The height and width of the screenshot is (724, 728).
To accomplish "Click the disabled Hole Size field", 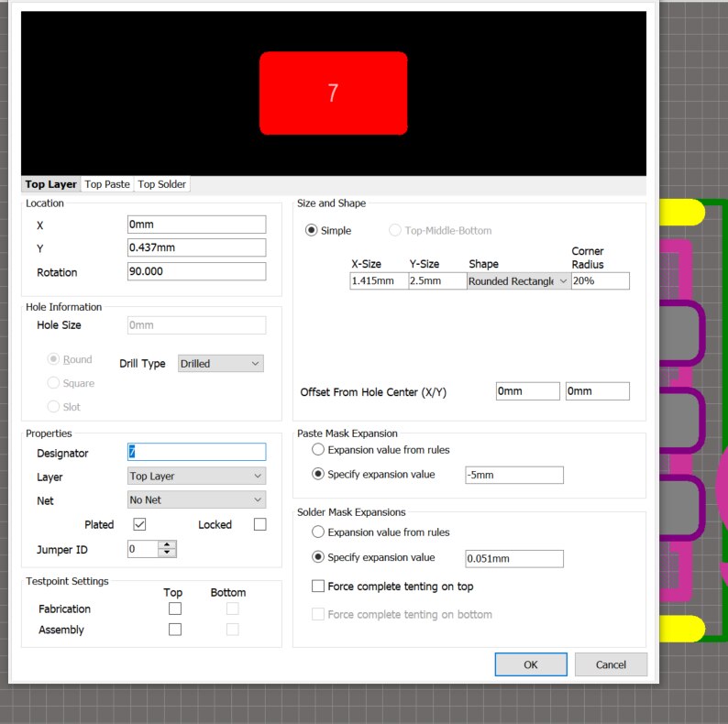I will pos(196,325).
